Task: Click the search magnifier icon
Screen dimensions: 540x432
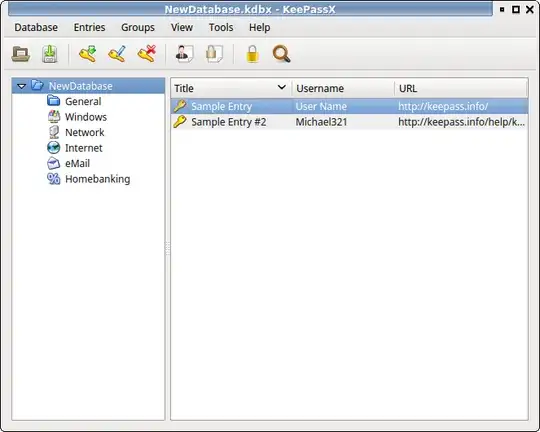Action: tap(281, 54)
